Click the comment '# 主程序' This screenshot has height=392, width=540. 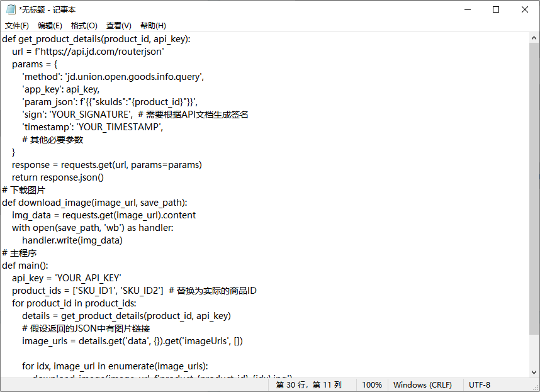tap(20, 253)
